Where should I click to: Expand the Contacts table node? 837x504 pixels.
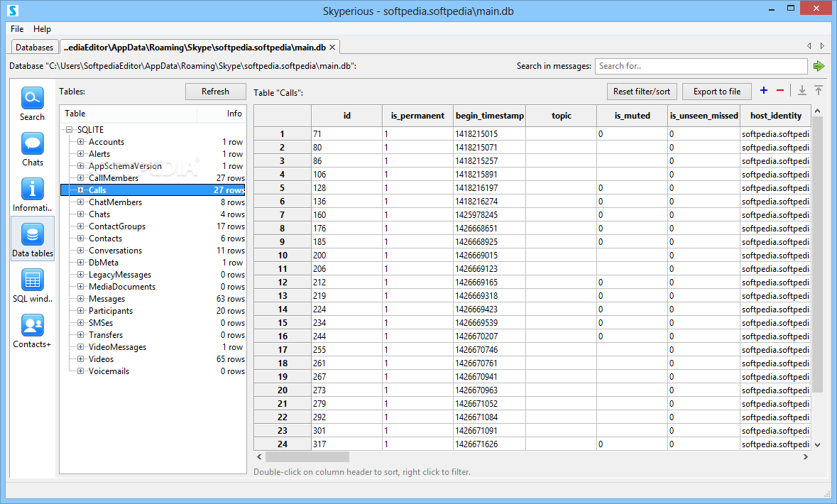[x=81, y=239]
